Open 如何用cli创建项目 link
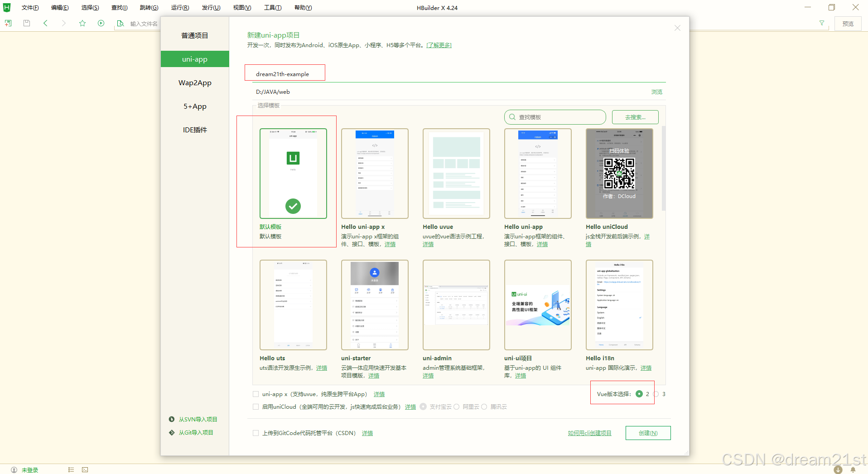 point(589,433)
